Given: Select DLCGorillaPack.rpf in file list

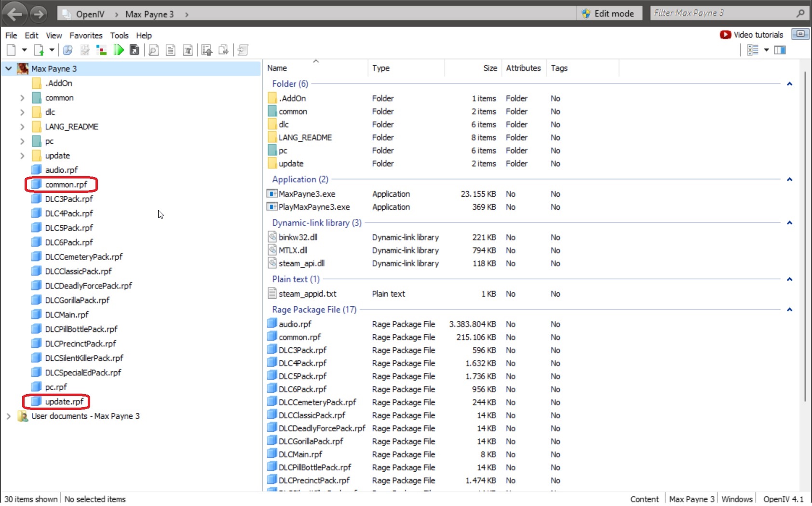Looking at the screenshot, I should 311,441.
